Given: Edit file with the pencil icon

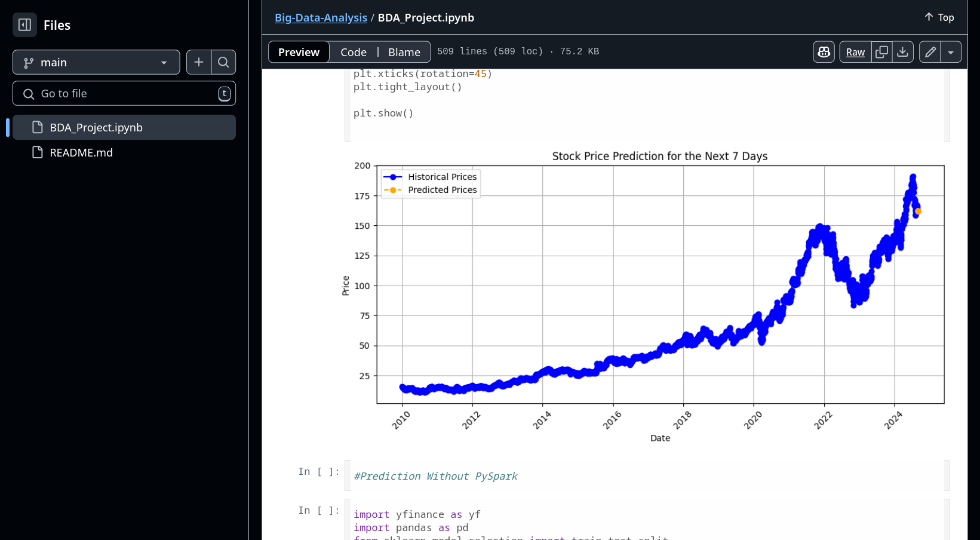Looking at the screenshot, I should tap(930, 52).
